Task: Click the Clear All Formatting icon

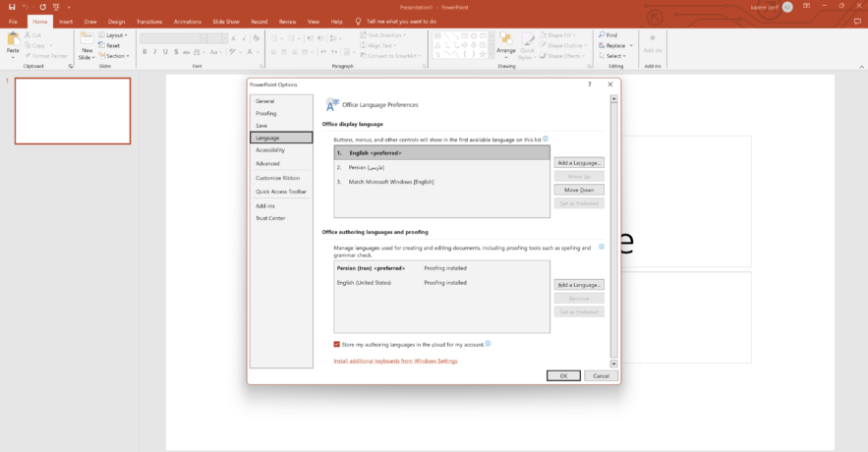Action: [x=257, y=38]
